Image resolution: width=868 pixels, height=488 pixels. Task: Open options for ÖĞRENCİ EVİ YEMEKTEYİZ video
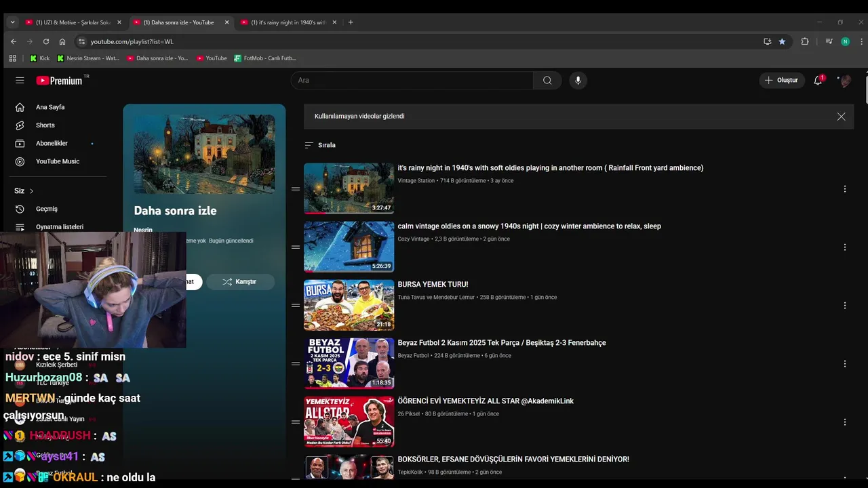(844, 422)
